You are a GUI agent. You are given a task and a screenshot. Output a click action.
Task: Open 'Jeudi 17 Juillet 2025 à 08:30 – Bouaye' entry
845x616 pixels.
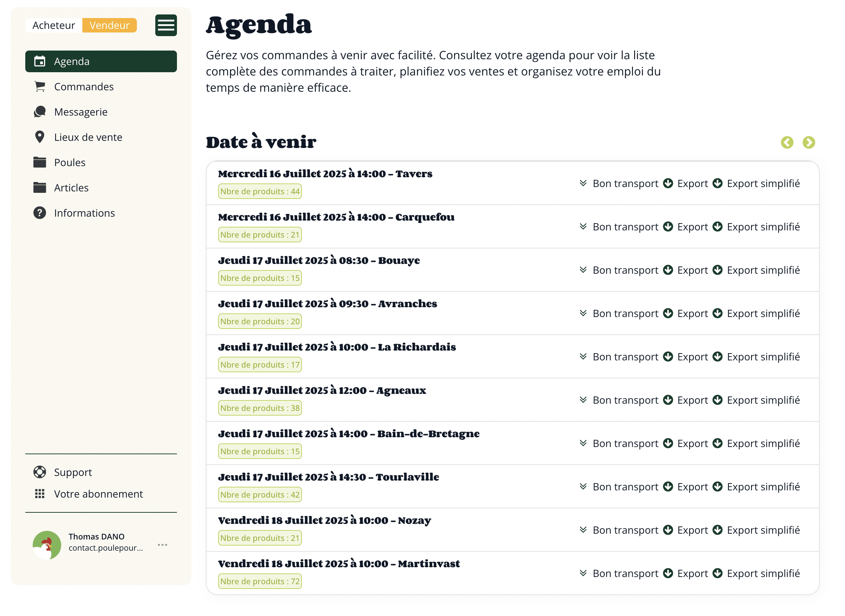click(319, 261)
